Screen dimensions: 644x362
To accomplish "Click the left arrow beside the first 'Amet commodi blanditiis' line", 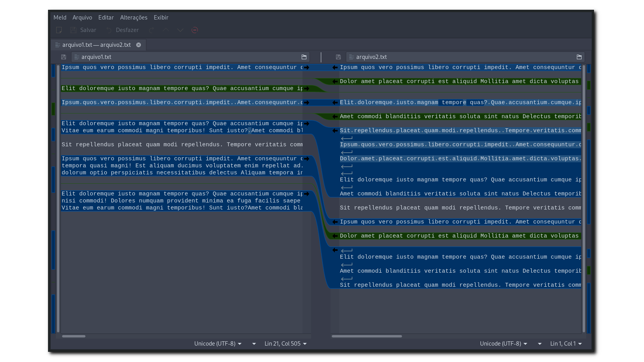I will tap(335, 117).
